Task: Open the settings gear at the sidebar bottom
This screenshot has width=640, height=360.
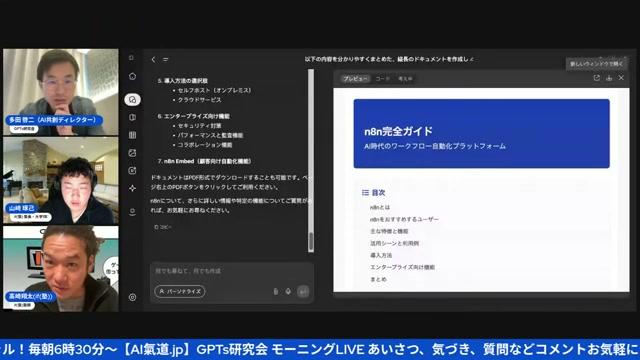Action: click(x=132, y=297)
